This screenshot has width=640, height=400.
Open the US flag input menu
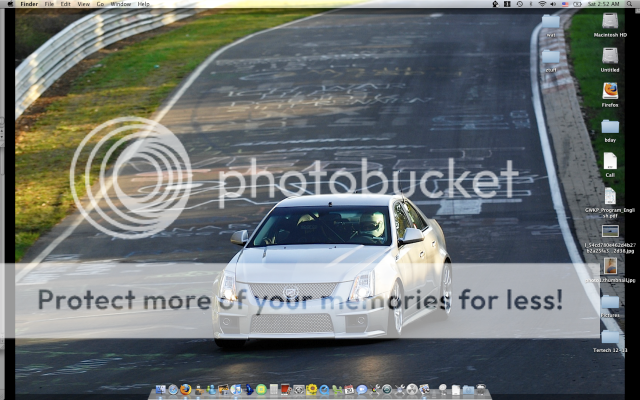click(x=565, y=4)
